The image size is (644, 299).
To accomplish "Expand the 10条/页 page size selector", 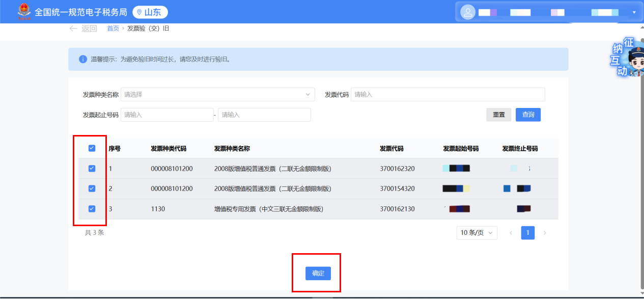I will tap(477, 233).
